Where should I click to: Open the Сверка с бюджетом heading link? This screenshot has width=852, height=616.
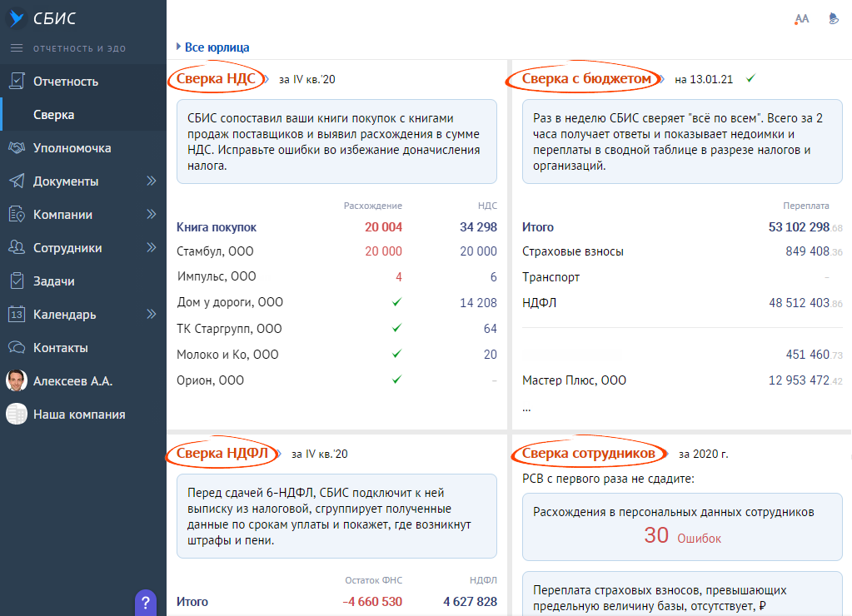coord(586,78)
